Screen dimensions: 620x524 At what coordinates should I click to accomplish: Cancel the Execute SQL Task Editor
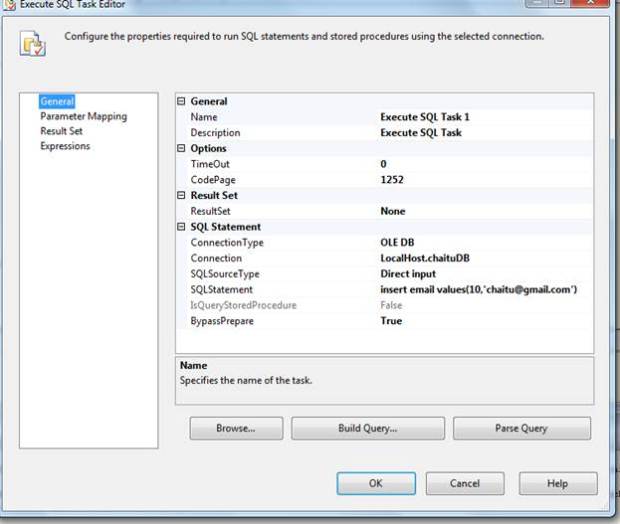point(464,483)
